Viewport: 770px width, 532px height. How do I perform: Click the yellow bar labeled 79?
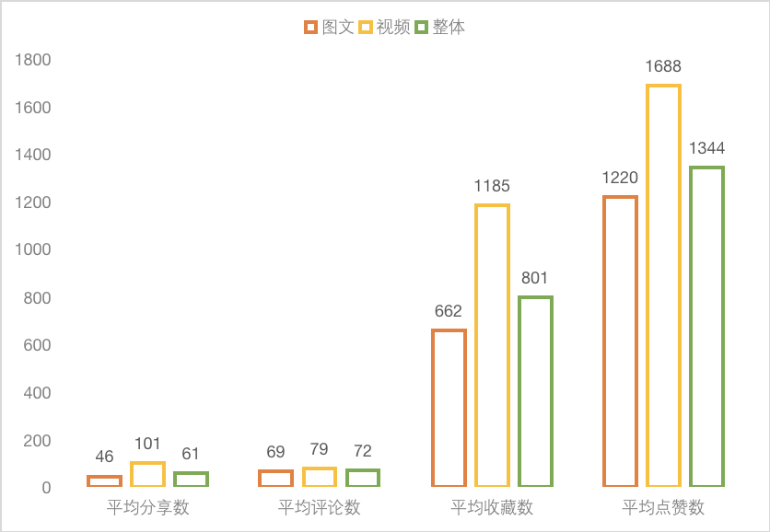pyautogui.click(x=320, y=477)
